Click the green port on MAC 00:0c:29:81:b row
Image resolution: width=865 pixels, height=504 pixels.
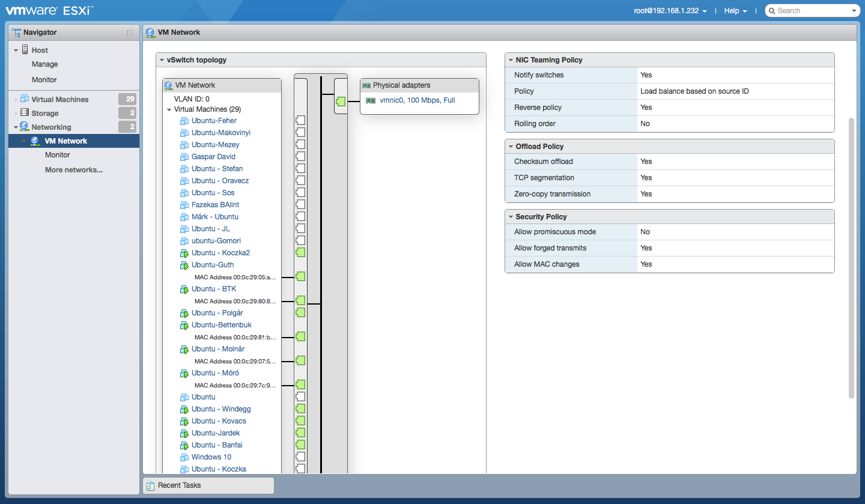pos(300,336)
